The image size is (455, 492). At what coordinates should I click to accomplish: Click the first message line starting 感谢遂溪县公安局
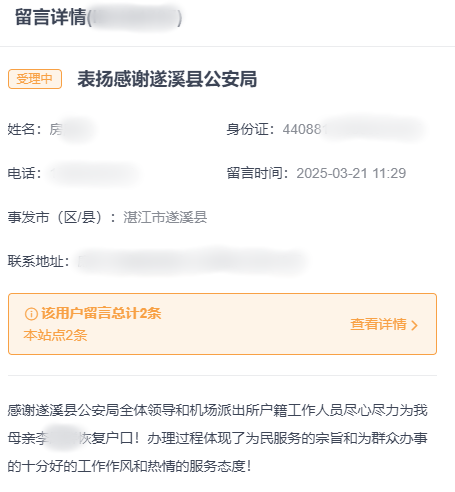click(x=217, y=410)
